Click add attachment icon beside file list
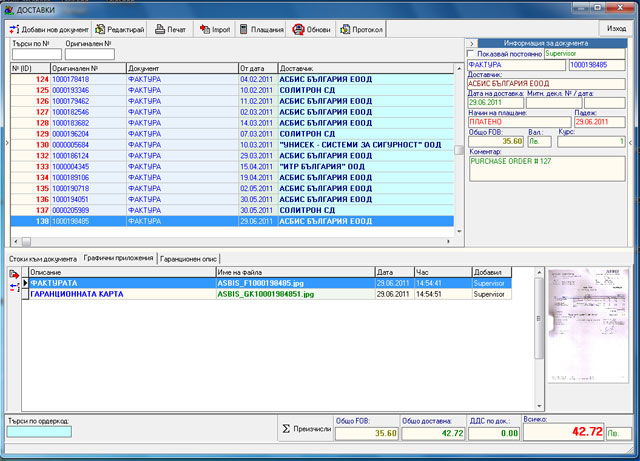Screen dimensions: 640x461 [x=14, y=275]
